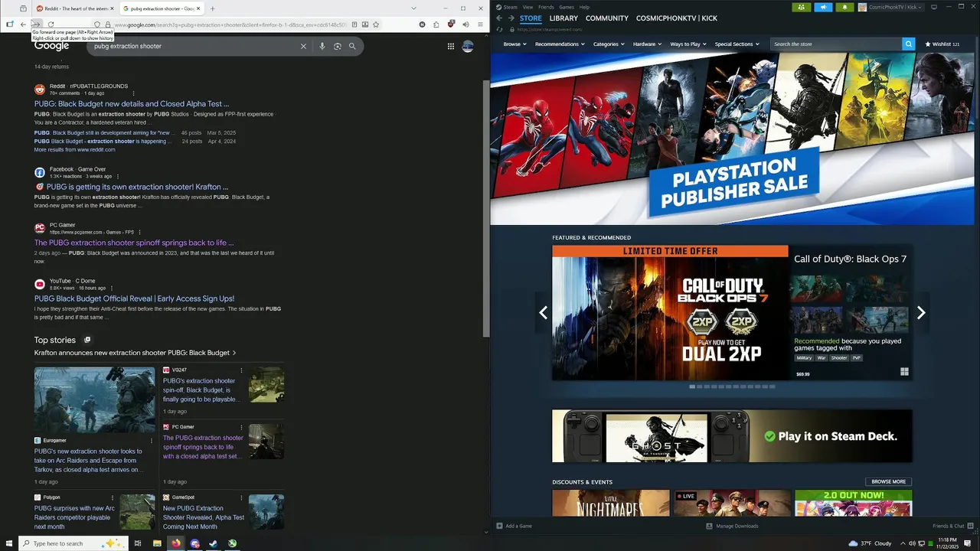Expand Steam Hardware dropdown

(648, 44)
